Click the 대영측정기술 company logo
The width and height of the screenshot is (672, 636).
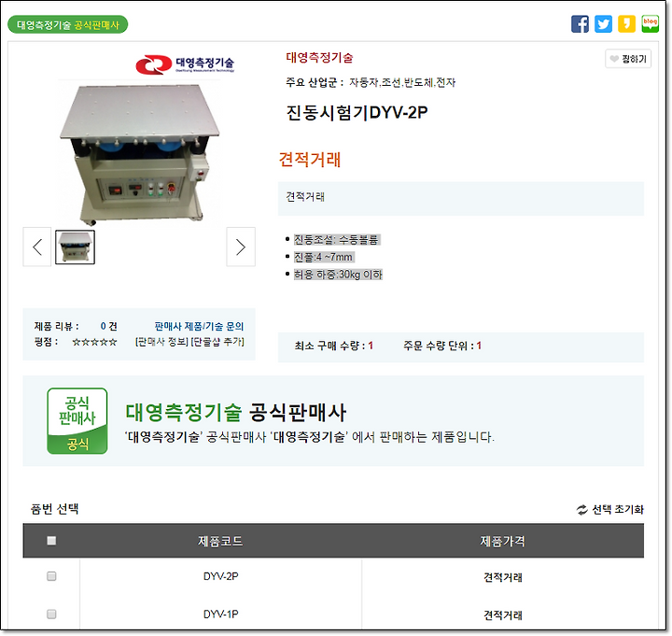tap(185, 64)
